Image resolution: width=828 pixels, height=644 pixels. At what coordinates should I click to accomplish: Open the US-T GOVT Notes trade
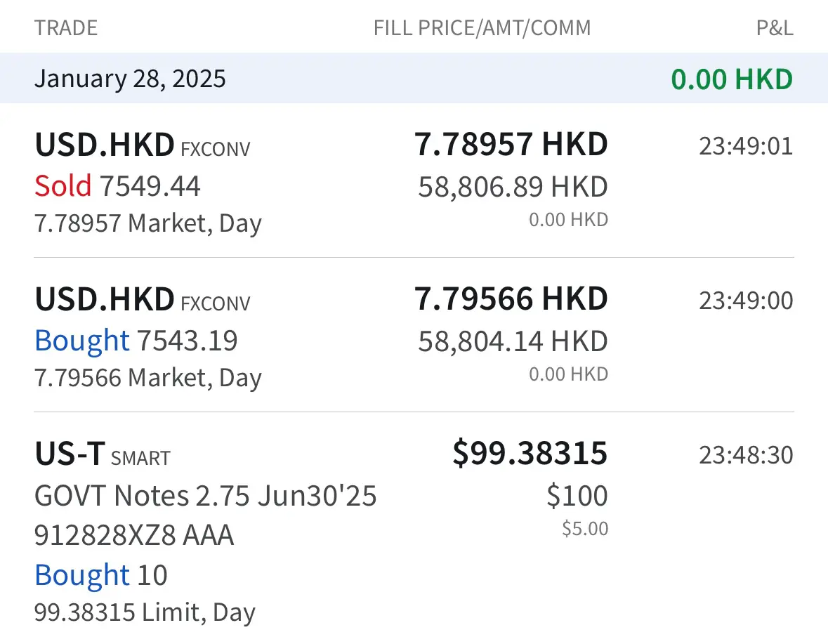coord(205,497)
